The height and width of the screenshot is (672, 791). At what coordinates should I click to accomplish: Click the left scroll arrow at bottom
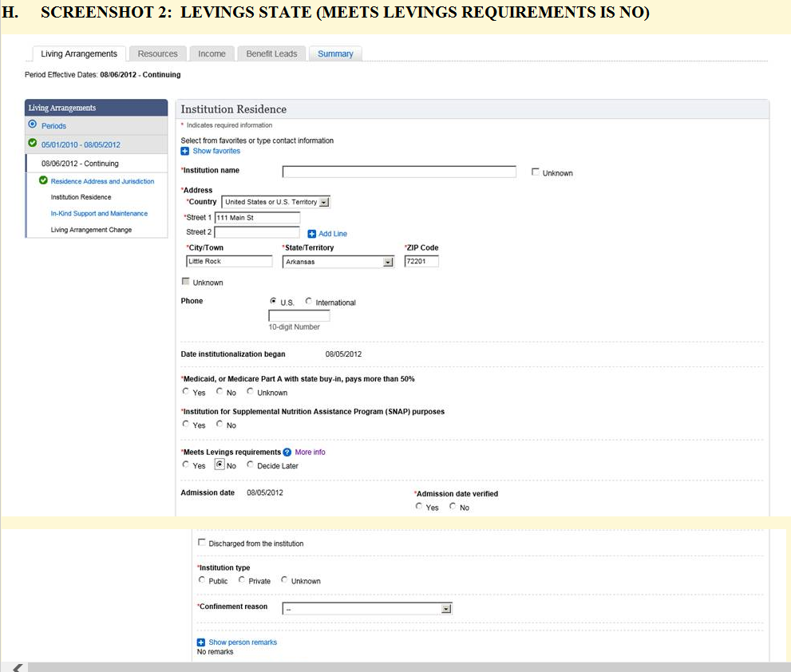[18, 666]
